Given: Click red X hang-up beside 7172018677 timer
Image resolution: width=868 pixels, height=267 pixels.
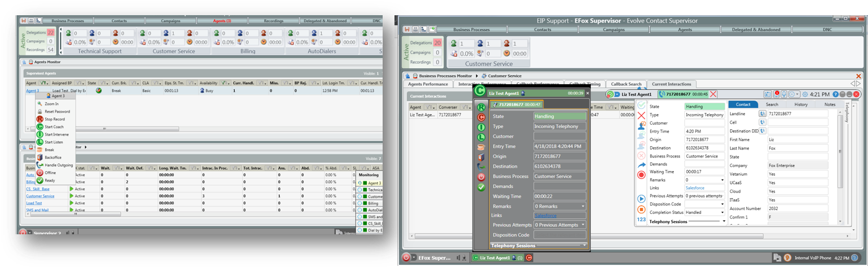Looking at the screenshot, I should point(713,94).
